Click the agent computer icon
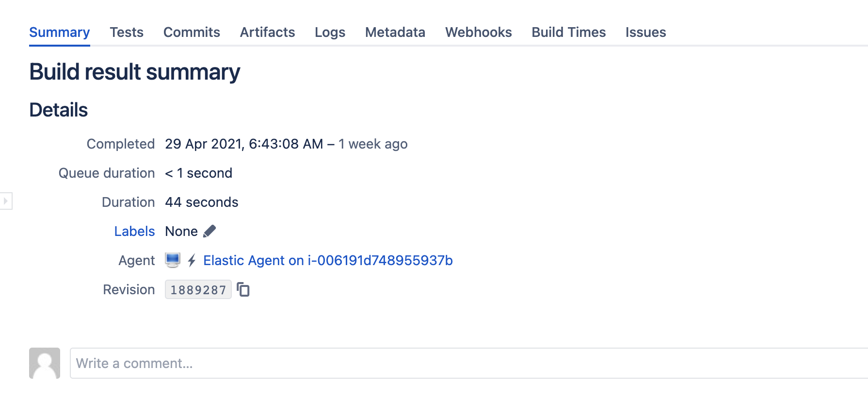The height and width of the screenshot is (402, 868). [x=174, y=260]
